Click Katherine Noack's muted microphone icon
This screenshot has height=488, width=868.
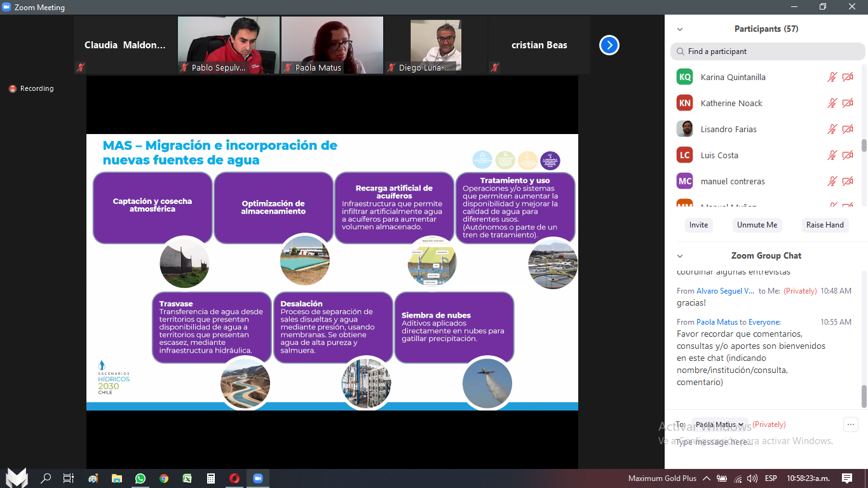point(832,103)
